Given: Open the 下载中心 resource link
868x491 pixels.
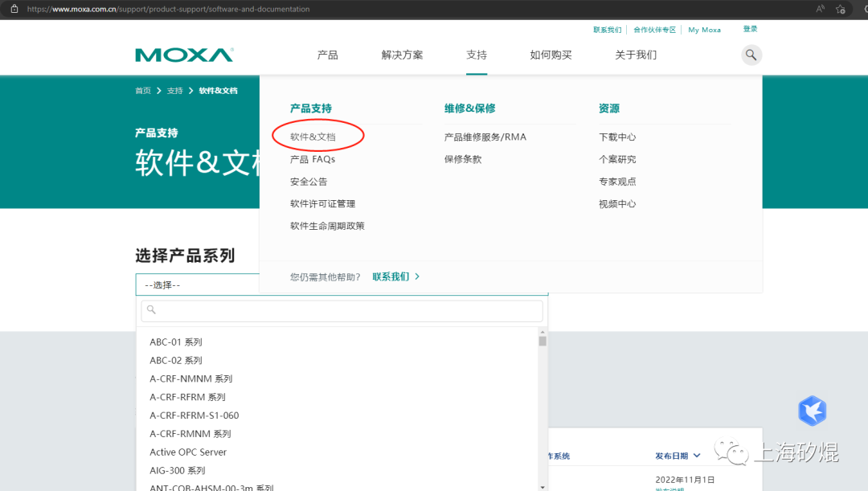Looking at the screenshot, I should coord(618,136).
